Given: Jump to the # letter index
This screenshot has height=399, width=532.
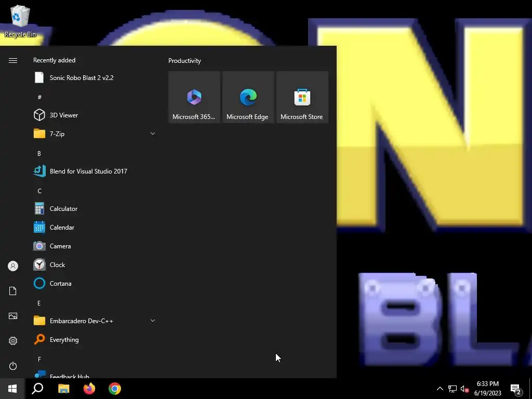Looking at the screenshot, I should pyautogui.click(x=39, y=97).
